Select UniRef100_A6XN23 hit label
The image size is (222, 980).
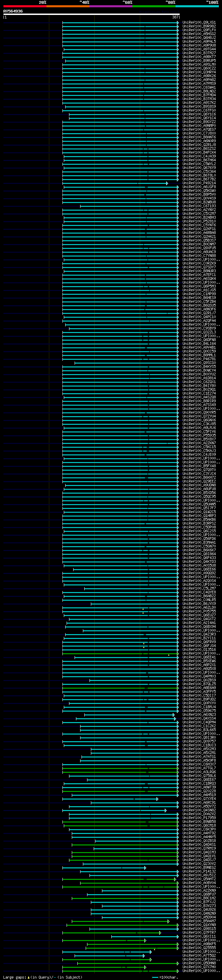pos(199,714)
